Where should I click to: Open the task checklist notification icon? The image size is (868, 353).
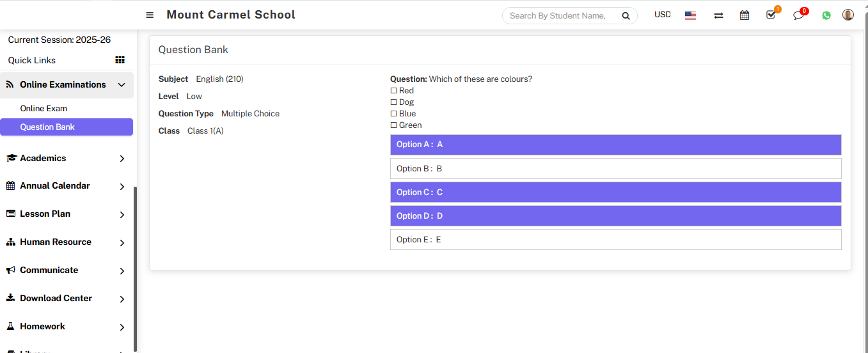771,15
